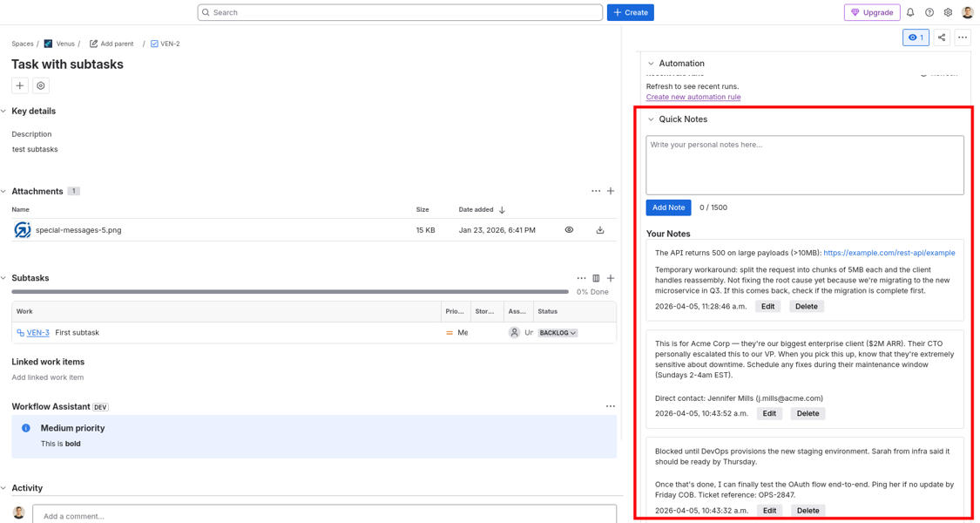980x523 pixels.
Task: Preview special-messages-5.png with the eye icon
Action: 569,230
